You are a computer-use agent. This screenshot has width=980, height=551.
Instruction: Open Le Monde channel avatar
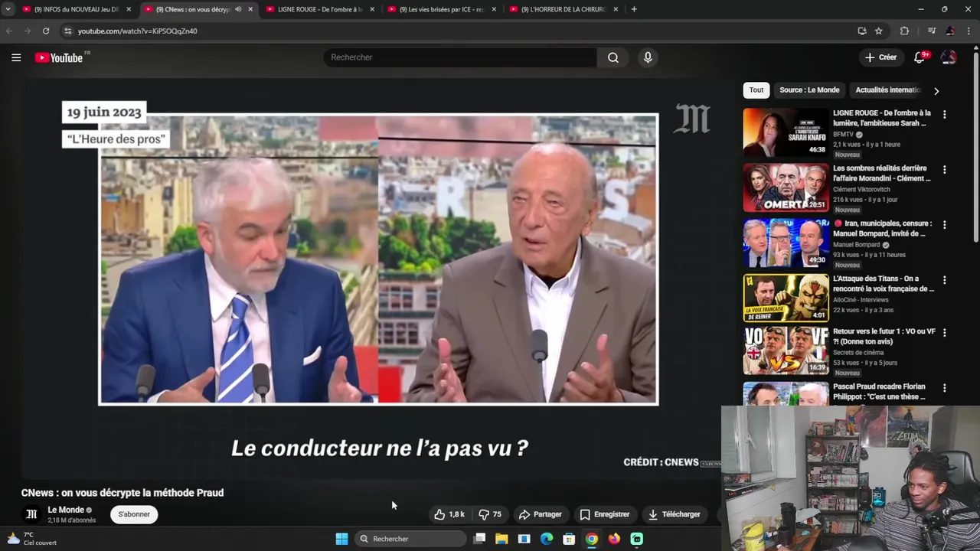coord(31,514)
